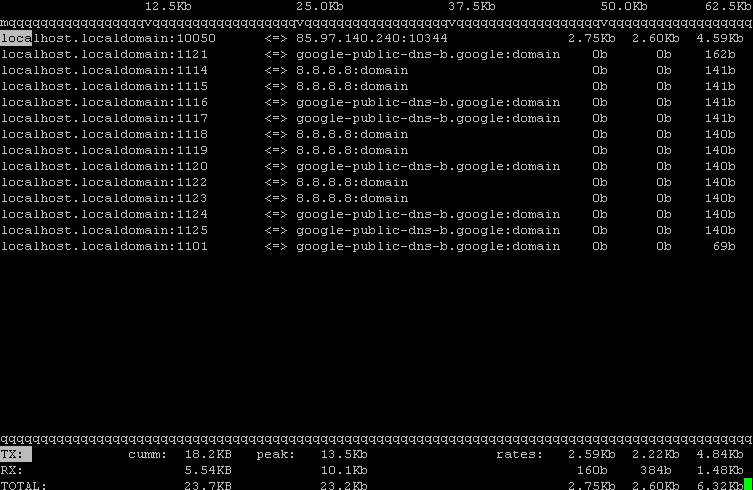Screen dimensions: 753x490
Task: Click 8.8.8.8:domain on the 1123 row
Action: tap(352, 198)
